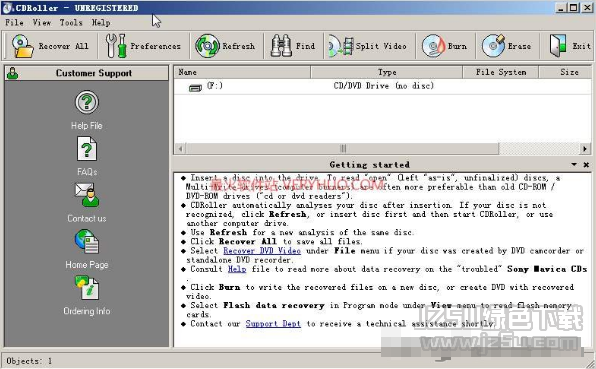
Task: Open FAQs document icon
Action: point(87,149)
